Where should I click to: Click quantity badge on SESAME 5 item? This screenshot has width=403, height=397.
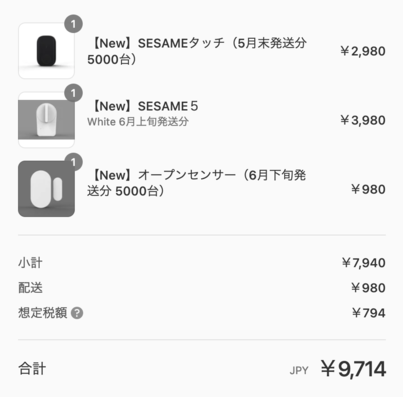pos(73,93)
